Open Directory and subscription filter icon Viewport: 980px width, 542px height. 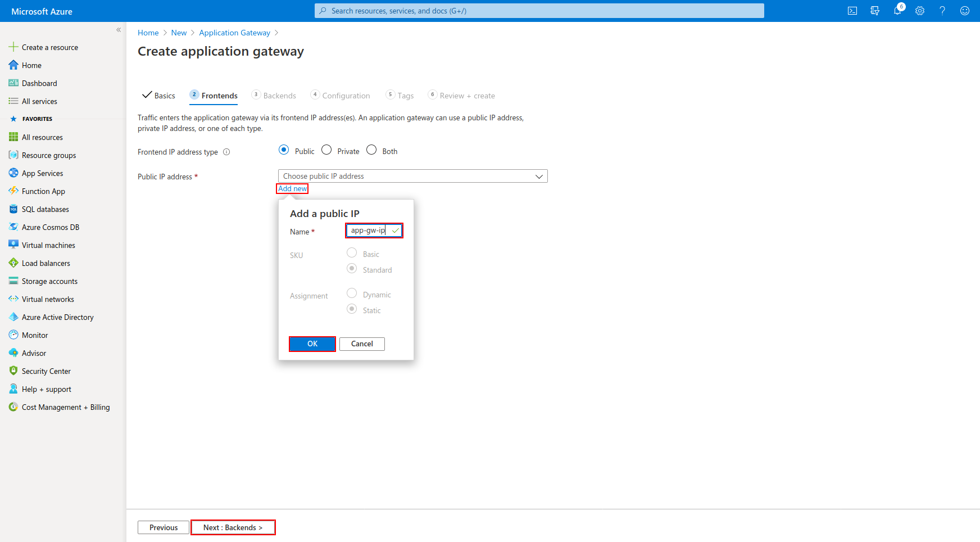pos(875,11)
